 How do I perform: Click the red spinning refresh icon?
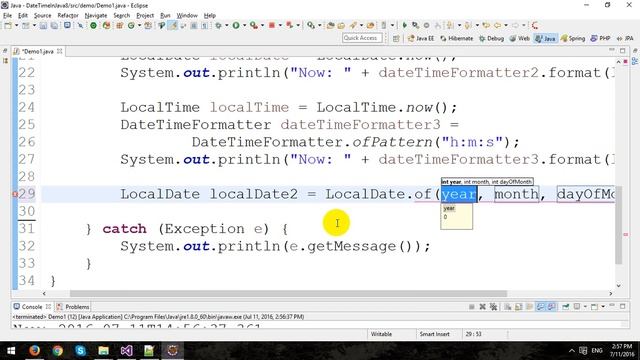[x=535, y=25]
